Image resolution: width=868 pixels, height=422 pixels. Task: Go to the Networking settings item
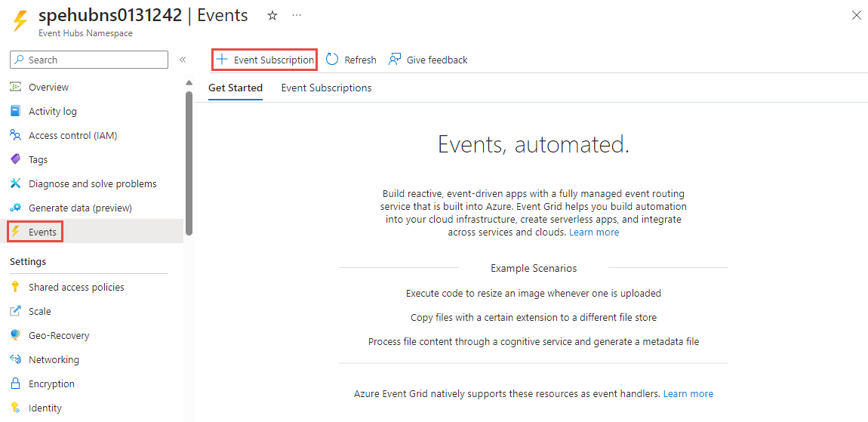point(53,359)
